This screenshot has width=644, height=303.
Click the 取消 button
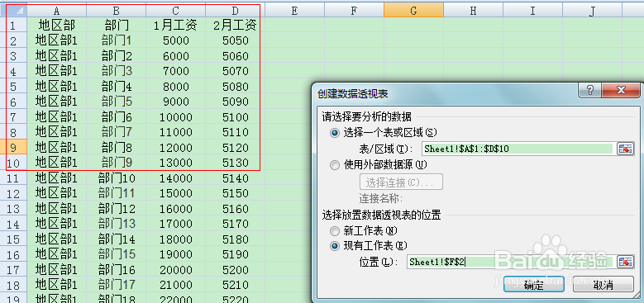[x=603, y=284]
